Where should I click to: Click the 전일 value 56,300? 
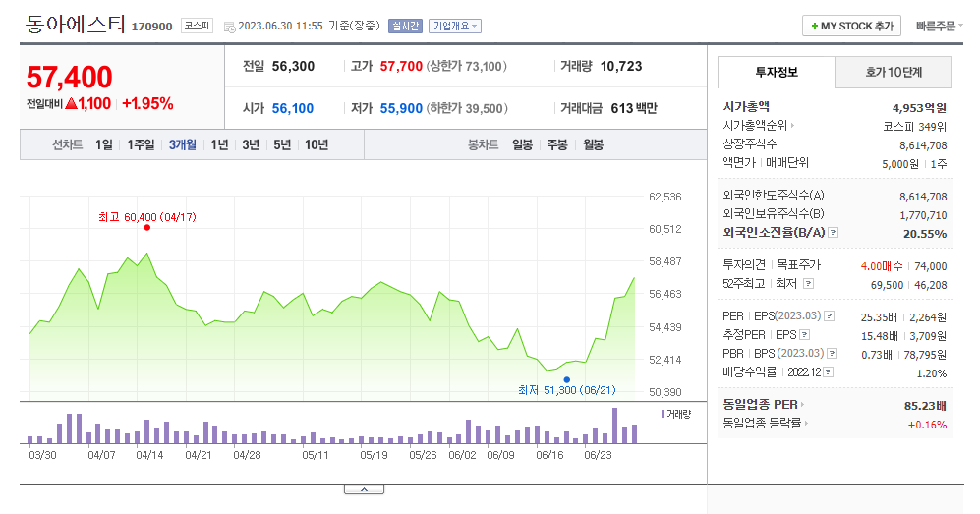tap(293, 66)
